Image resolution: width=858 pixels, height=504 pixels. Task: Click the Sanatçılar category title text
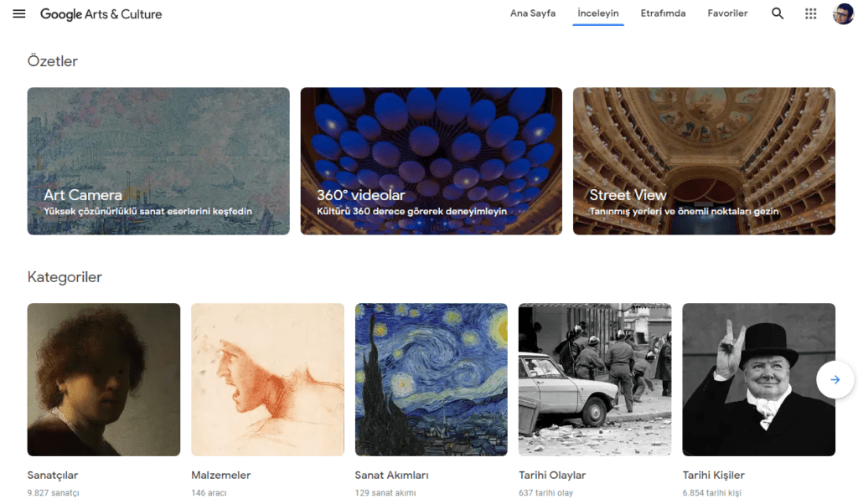coord(53,476)
